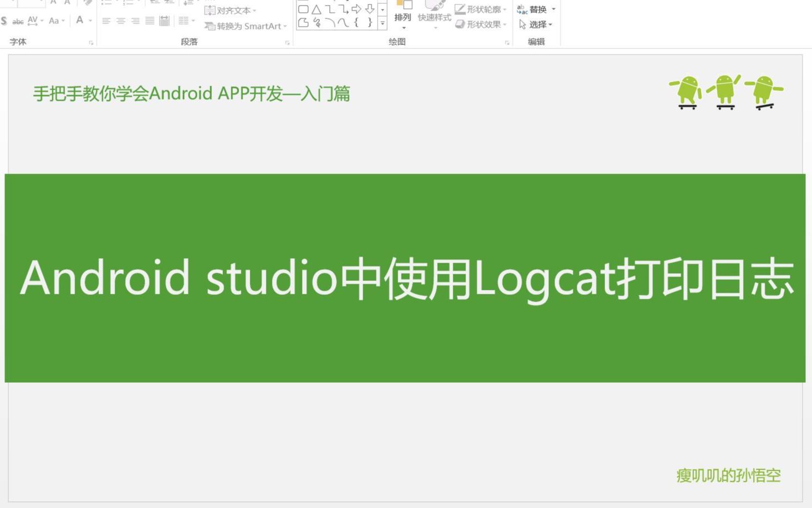Open the 字体 font group dialog launcher
812x508 pixels.
pos(92,42)
